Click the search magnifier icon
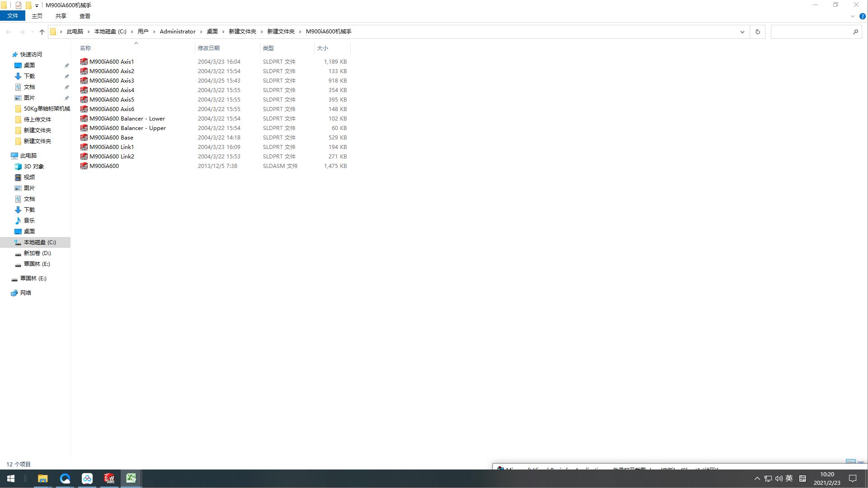This screenshot has height=488, width=868. (855, 32)
